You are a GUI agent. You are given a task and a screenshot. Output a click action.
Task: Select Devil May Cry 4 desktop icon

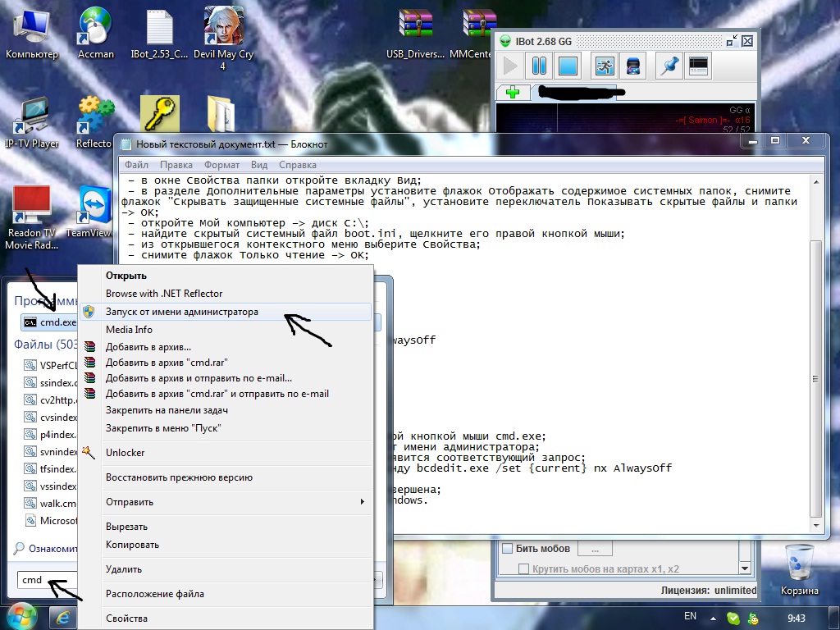point(223,39)
